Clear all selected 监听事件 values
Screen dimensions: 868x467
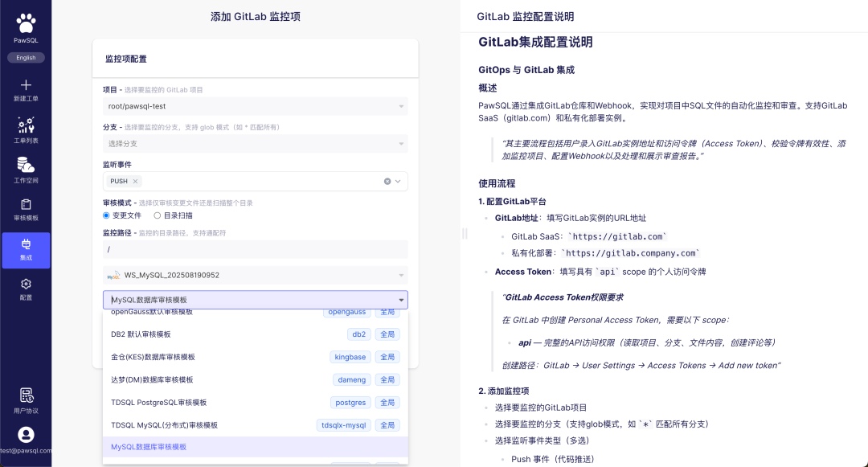(x=387, y=182)
